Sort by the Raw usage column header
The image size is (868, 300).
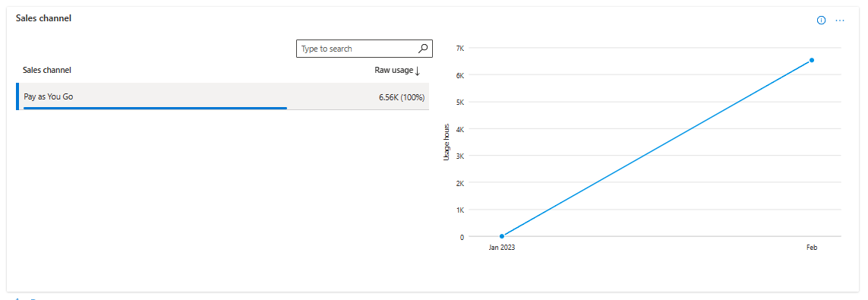(393, 71)
